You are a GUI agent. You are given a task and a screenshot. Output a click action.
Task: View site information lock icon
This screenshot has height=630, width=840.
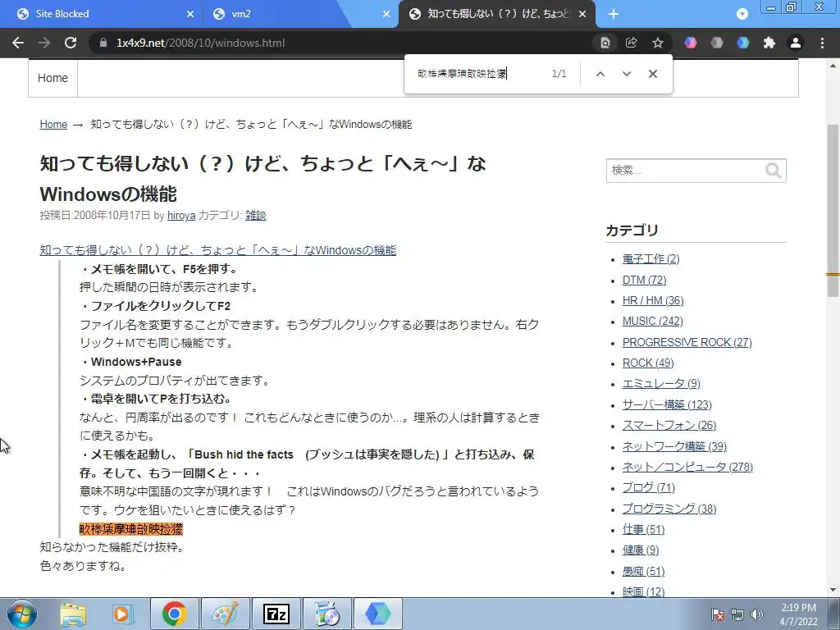(x=103, y=43)
